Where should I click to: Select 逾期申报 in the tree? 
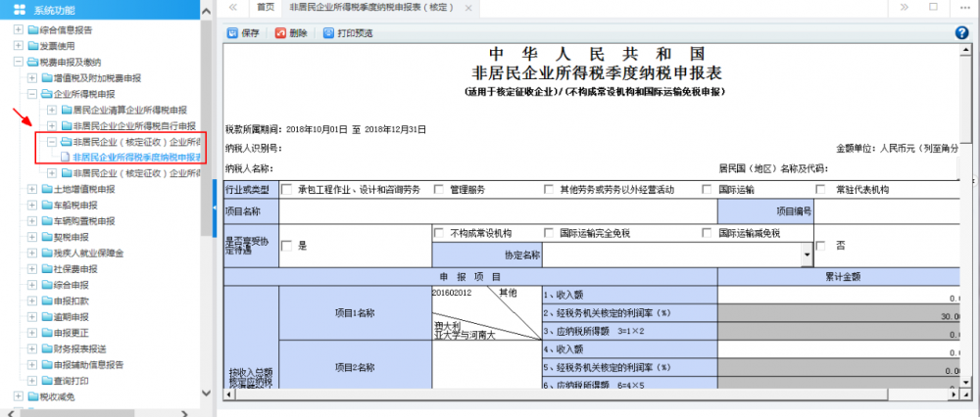coord(72,317)
